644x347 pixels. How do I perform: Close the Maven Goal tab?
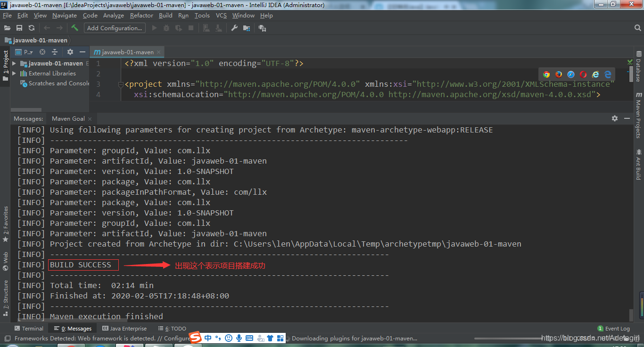coord(90,119)
